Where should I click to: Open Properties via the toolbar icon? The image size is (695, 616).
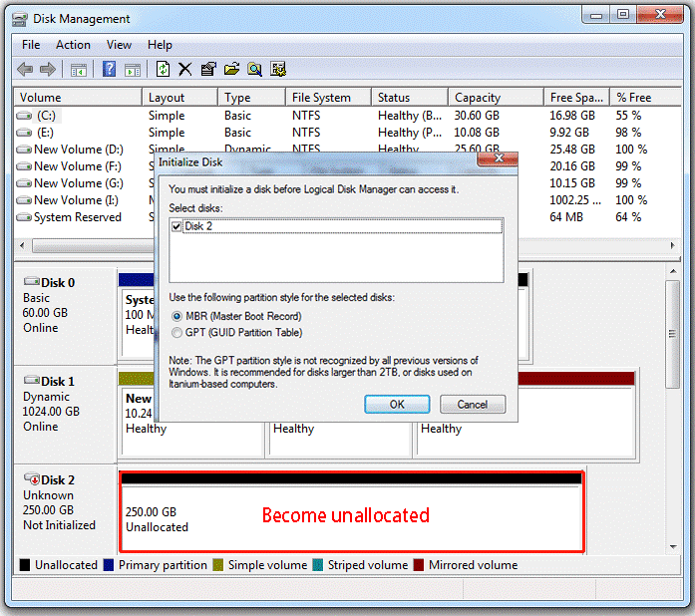point(208,69)
